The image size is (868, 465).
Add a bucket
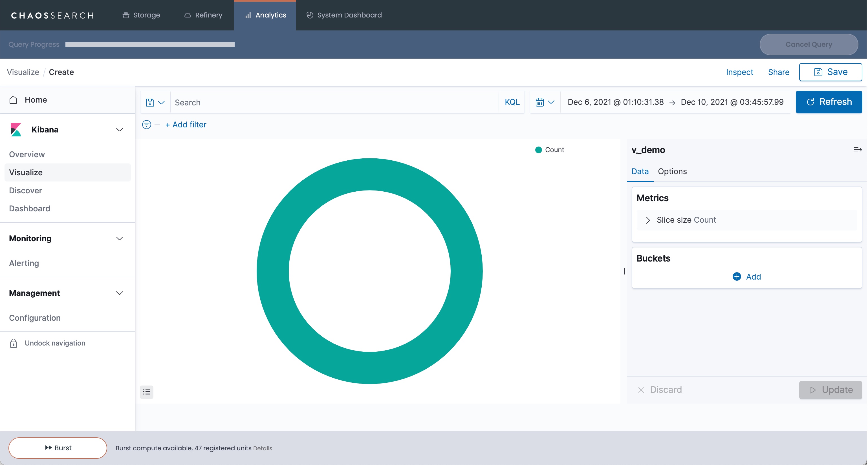[747, 277]
